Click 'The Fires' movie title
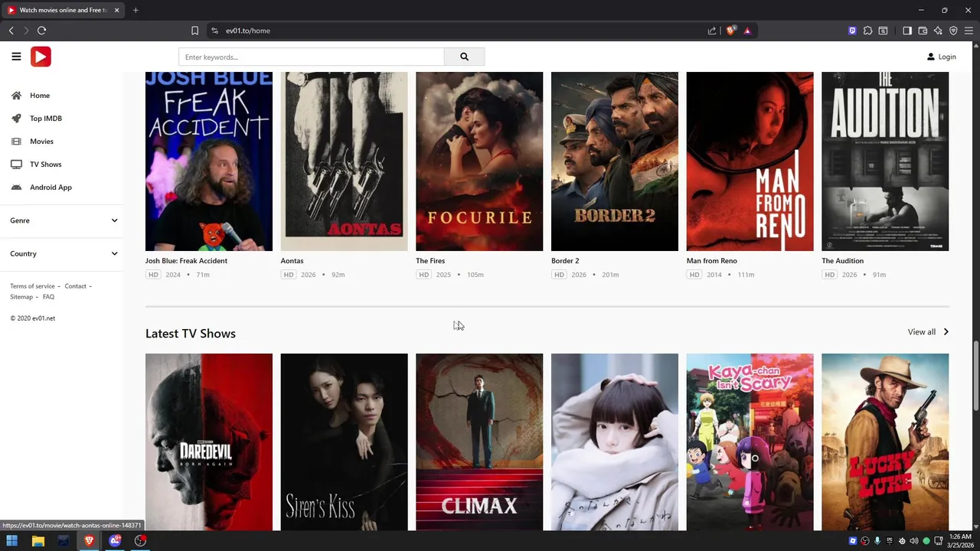The height and width of the screenshot is (551, 980). pyautogui.click(x=430, y=261)
